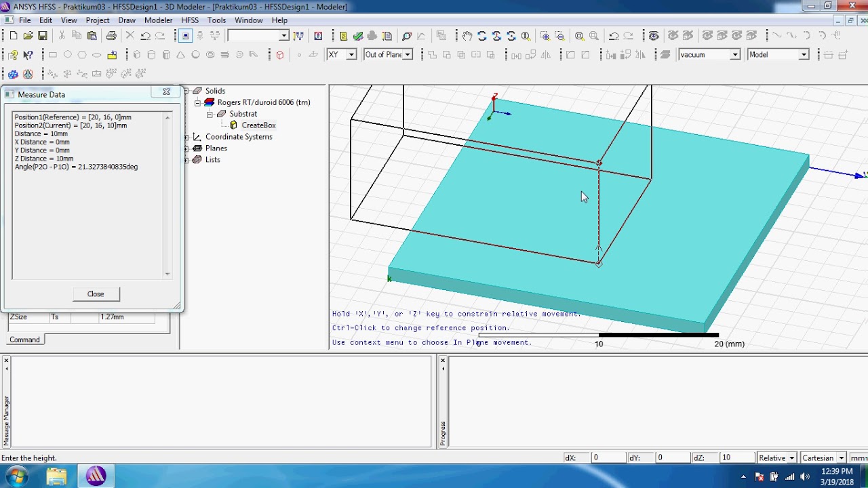Click the Paste clipboard icon
Image resolution: width=868 pixels, height=488 pixels.
click(92, 36)
